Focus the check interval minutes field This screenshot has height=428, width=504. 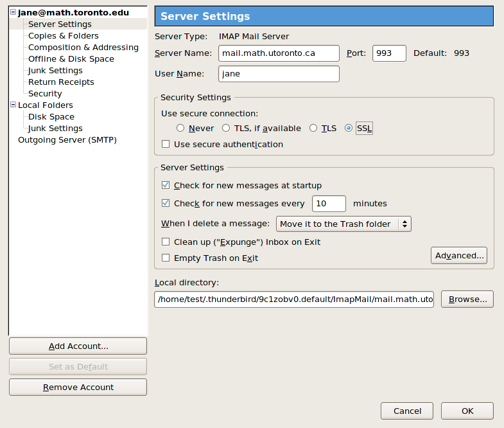[x=329, y=203]
